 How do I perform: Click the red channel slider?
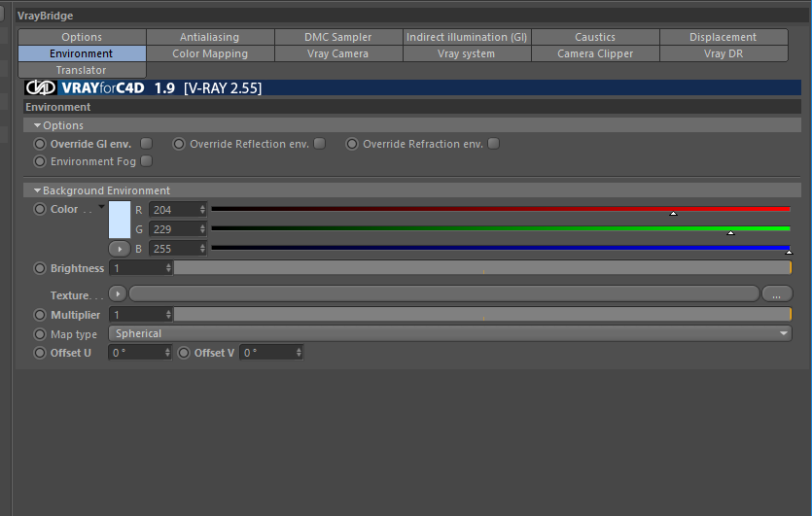click(501, 209)
